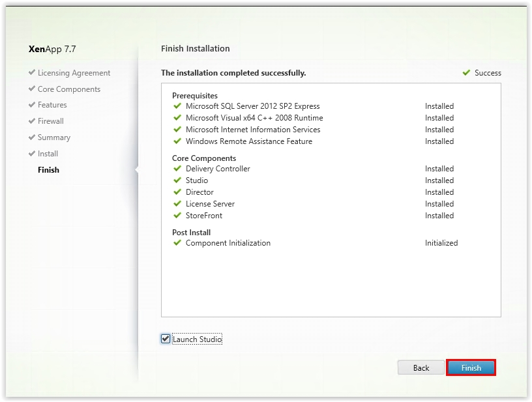
Task: Click the Initialized status text
Action: (441, 243)
